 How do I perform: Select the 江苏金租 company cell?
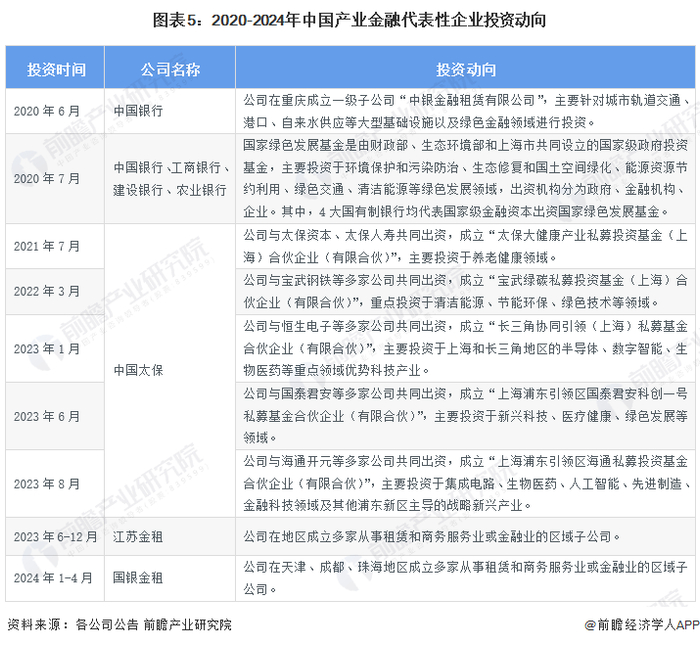[x=170, y=537]
